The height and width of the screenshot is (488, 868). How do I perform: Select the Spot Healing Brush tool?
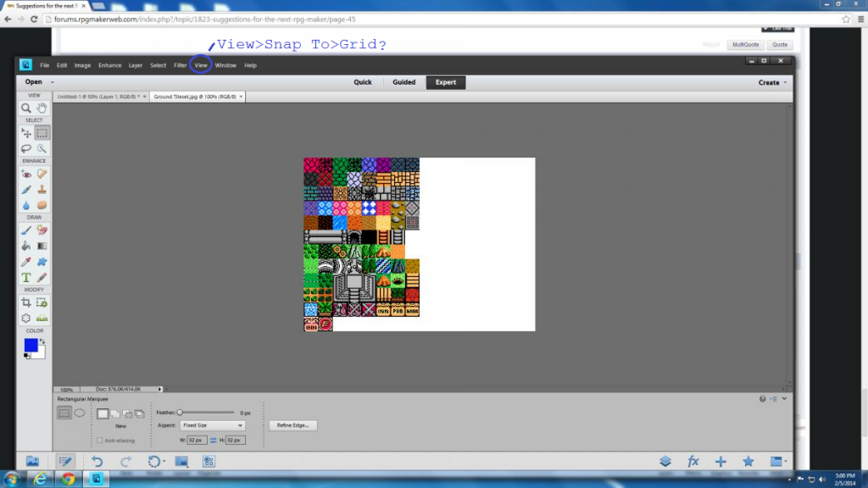click(x=42, y=175)
